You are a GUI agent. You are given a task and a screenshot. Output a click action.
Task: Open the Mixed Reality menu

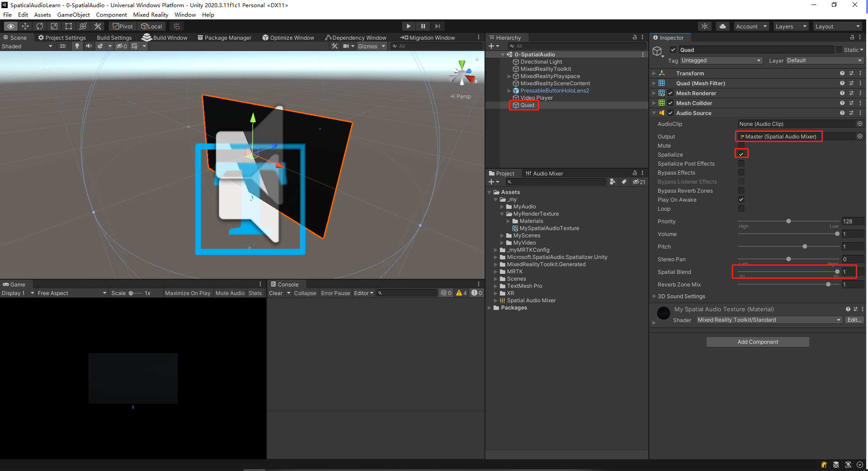point(151,14)
